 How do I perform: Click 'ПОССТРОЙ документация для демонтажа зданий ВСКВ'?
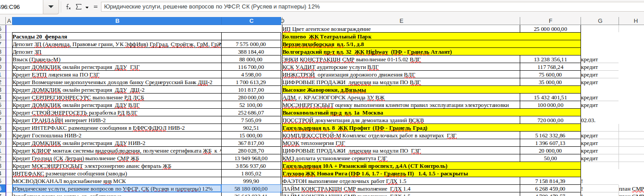tap(401, 120)
